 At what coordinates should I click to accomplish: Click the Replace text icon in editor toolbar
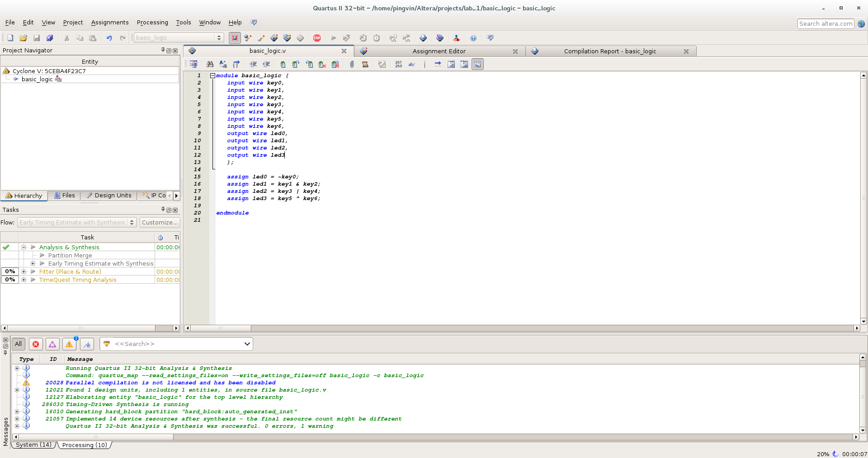click(223, 64)
